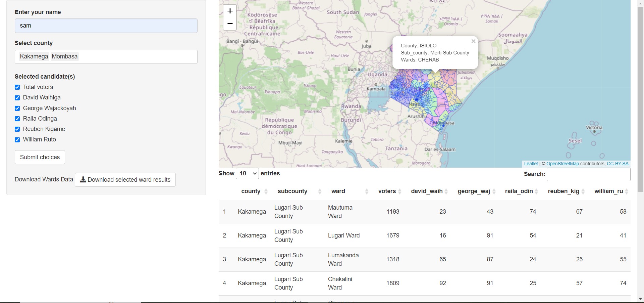Click voters value 1318
644x303 pixels.
[393, 259]
